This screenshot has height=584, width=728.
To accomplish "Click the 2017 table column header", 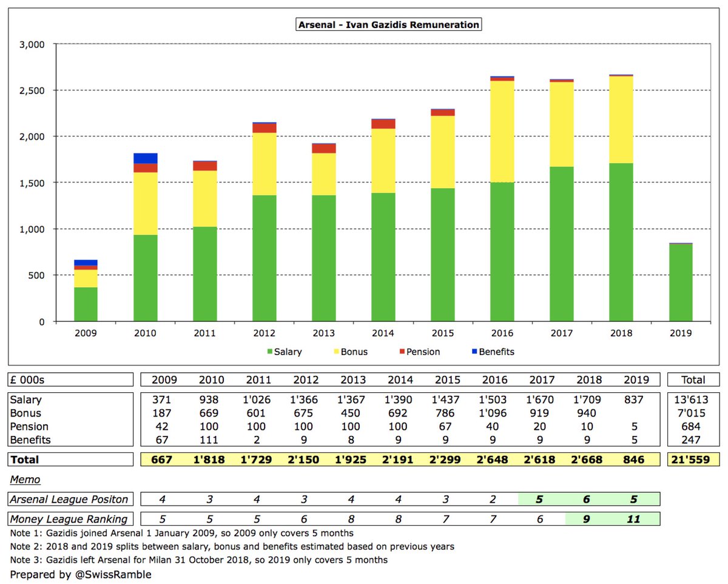I will pyautogui.click(x=542, y=380).
